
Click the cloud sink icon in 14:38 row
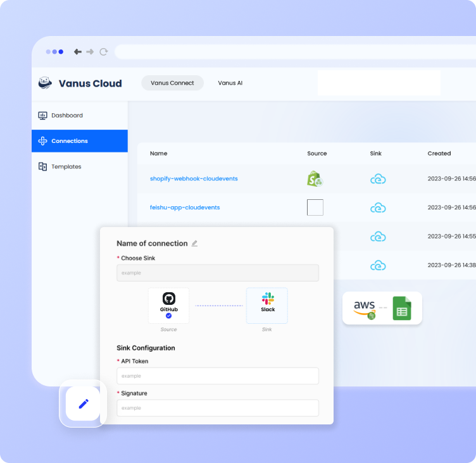coord(378,266)
